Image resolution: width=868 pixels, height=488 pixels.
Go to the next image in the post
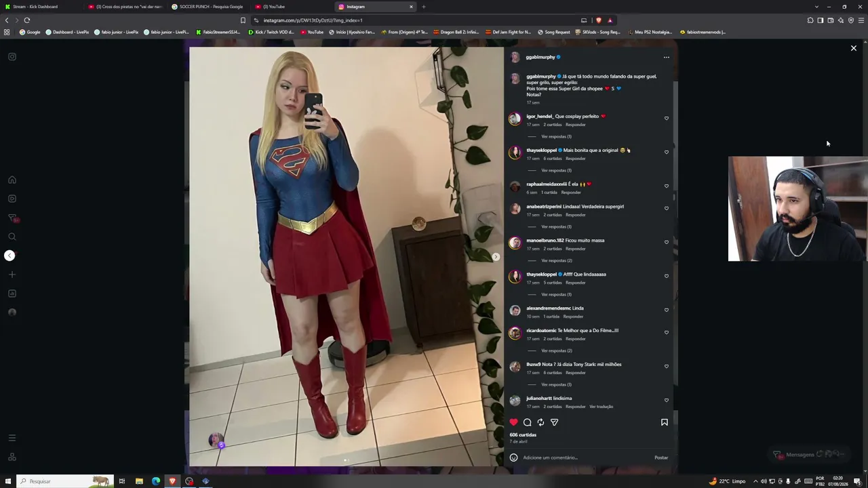tap(496, 257)
